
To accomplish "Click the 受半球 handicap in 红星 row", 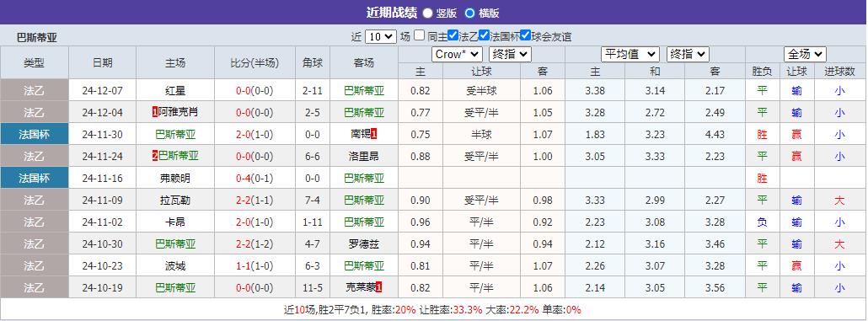I will coord(481,91).
